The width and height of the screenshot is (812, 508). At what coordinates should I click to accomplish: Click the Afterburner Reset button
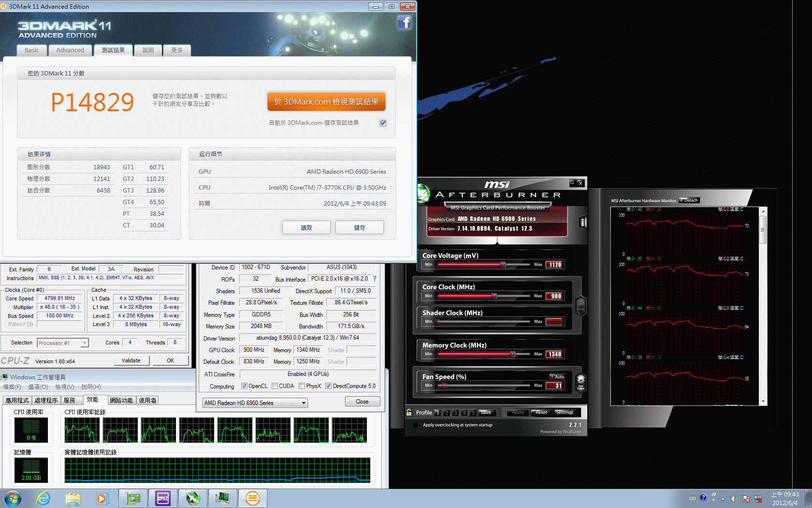point(541,413)
